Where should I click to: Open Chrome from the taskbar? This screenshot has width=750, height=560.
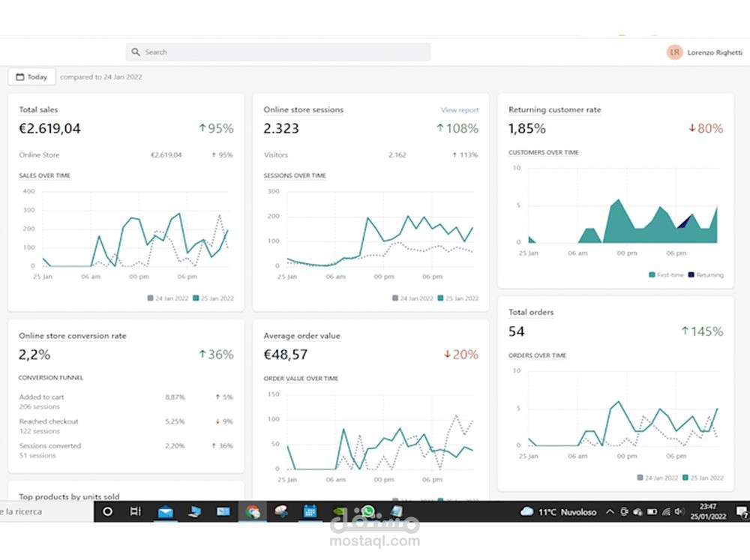pyautogui.click(x=253, y=512)
